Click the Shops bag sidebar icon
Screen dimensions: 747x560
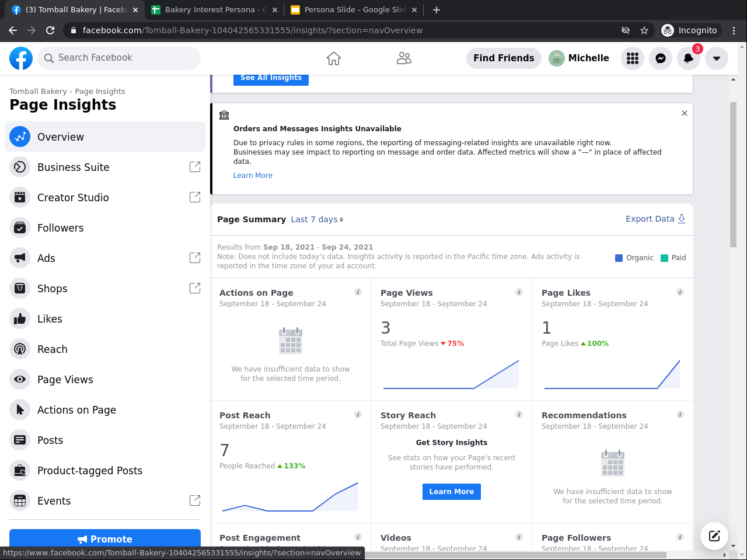[x=20, y=288]
